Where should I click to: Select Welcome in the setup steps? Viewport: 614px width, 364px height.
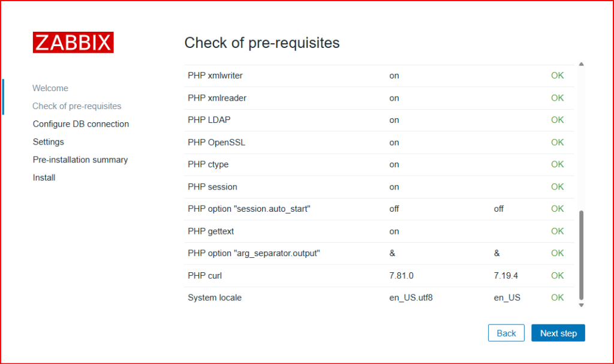click(50, 88)
